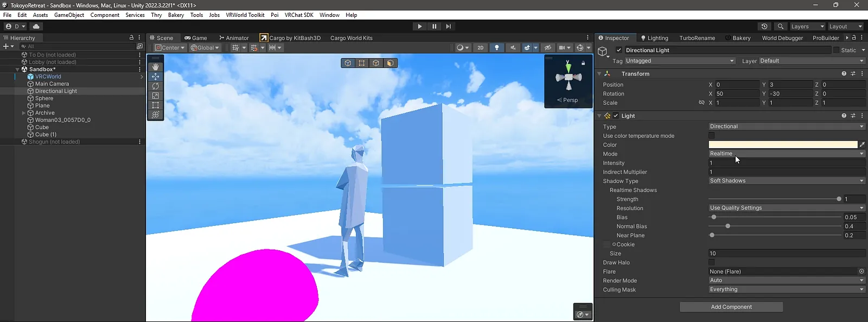868x322 pixels.
Task: Click the ProBuilder object selection mode icon
Action: pos(348,63)
